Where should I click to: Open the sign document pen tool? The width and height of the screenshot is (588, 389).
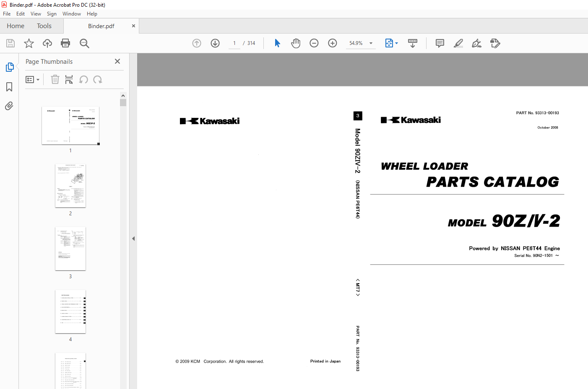click(477, 43)
